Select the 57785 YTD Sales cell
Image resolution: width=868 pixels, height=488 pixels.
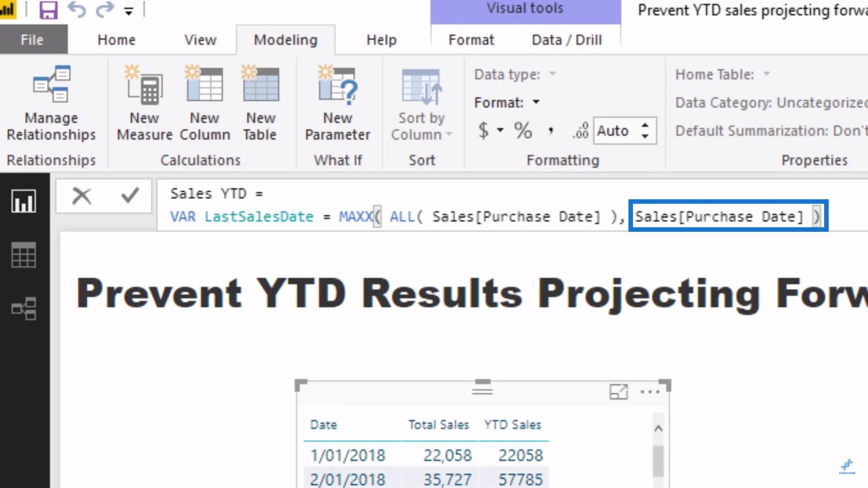pyautogui.click(x=520, y=479)
